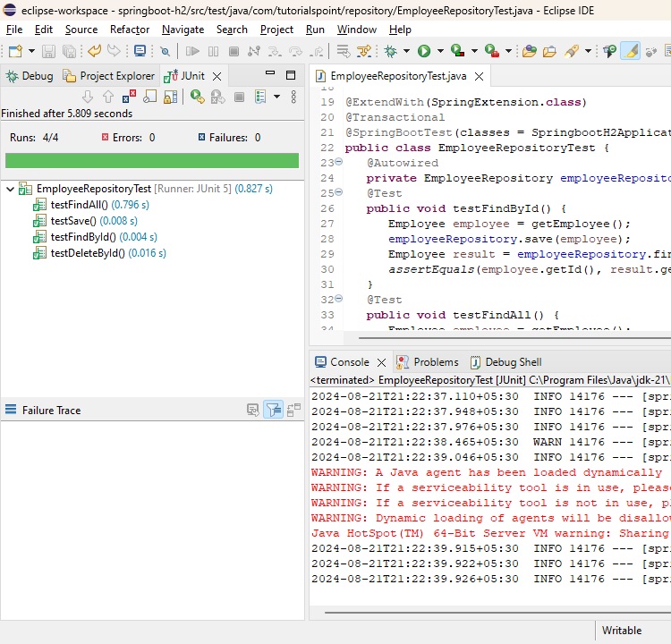The image size is (671, 644).
Task: Open the Run button dropdown arrow
Action: point(439,52)
